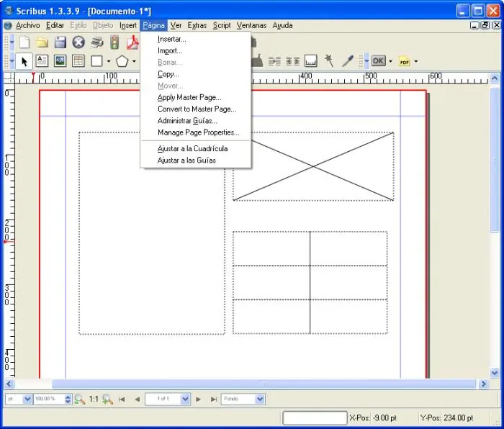Viewport: 504px width, 429px height.
Task: Select Convert to Master Page... menu entry
Action: [195, 109]
